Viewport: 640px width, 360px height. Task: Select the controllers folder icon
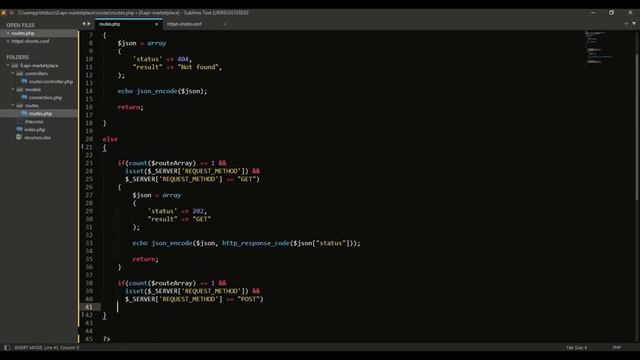click(20, 73)
